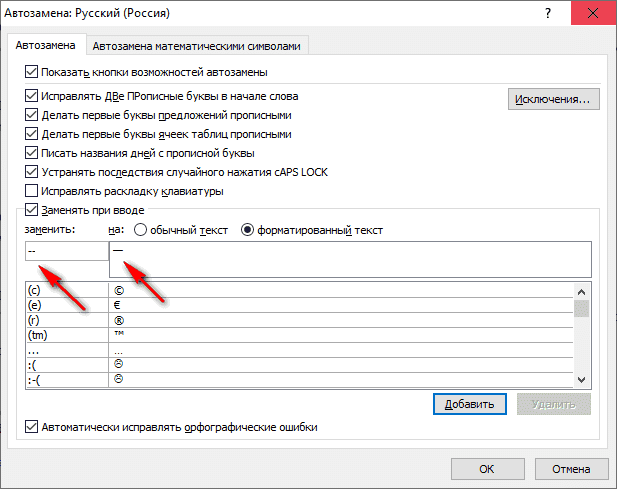Toggle 'Показать кнопки возможностей автозамены' checkbox
The height and width of the screenshot is (489, 617).
[x=30, y=72]
